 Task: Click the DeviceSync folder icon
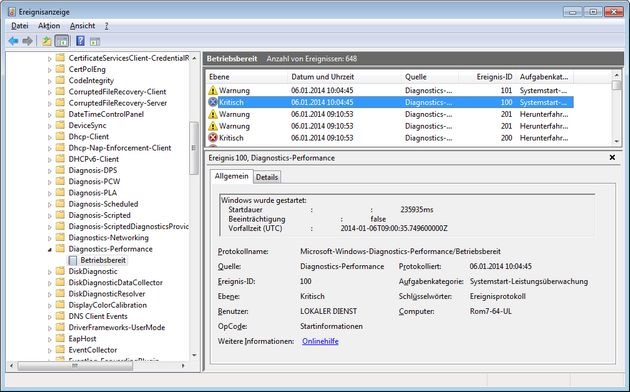point(60,125)
